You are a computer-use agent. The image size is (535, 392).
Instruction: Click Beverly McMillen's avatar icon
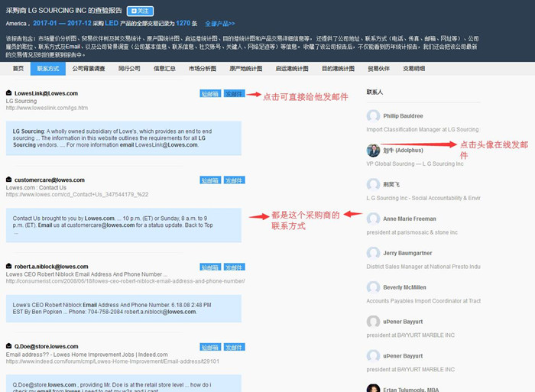373,287
